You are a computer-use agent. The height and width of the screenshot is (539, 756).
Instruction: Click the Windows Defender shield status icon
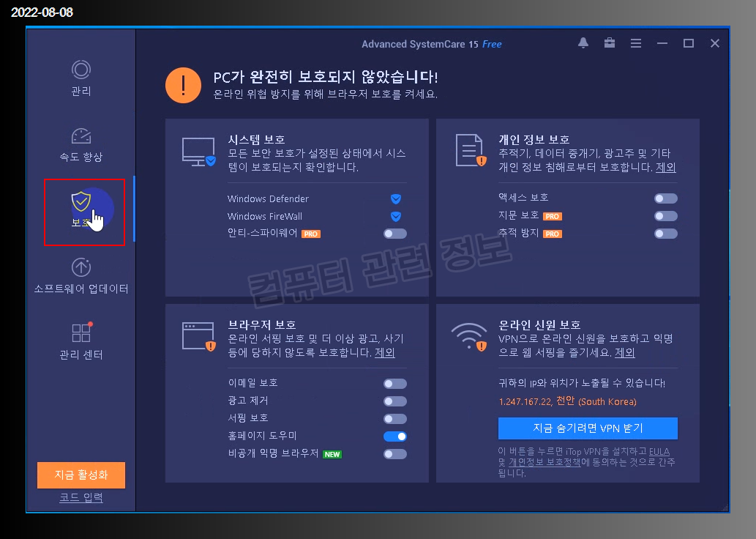coord(396,198)
